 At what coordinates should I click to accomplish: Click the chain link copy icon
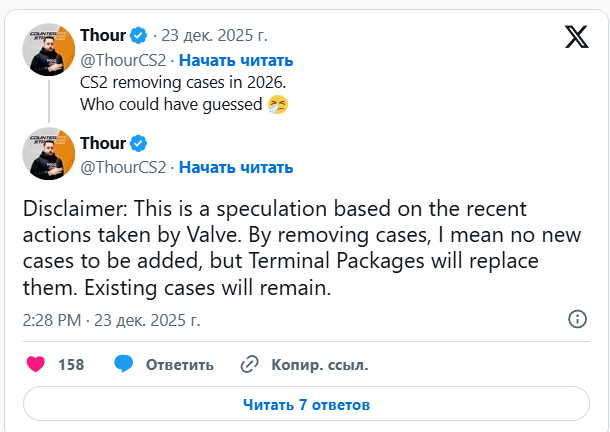click(249, 364)
